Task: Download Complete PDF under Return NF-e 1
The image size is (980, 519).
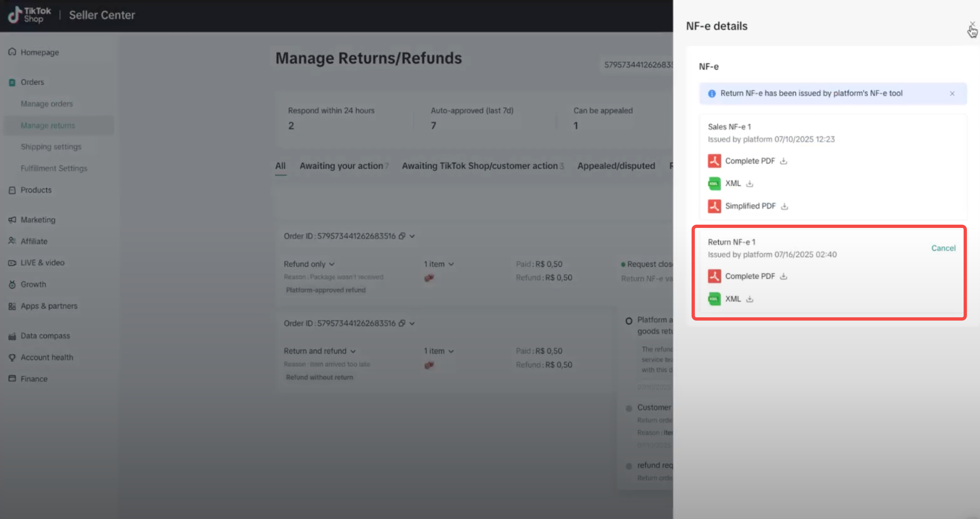Action: coord(783,276)
